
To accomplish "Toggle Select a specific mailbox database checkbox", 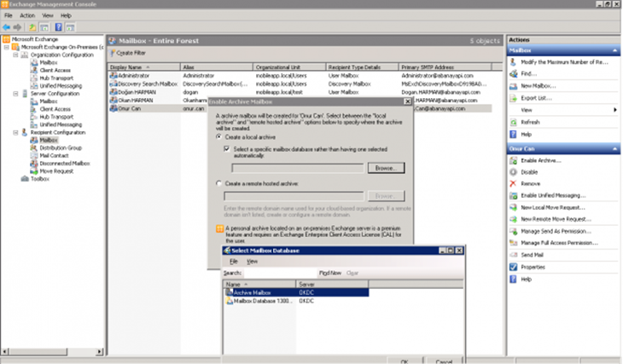I will pos(227,149).
